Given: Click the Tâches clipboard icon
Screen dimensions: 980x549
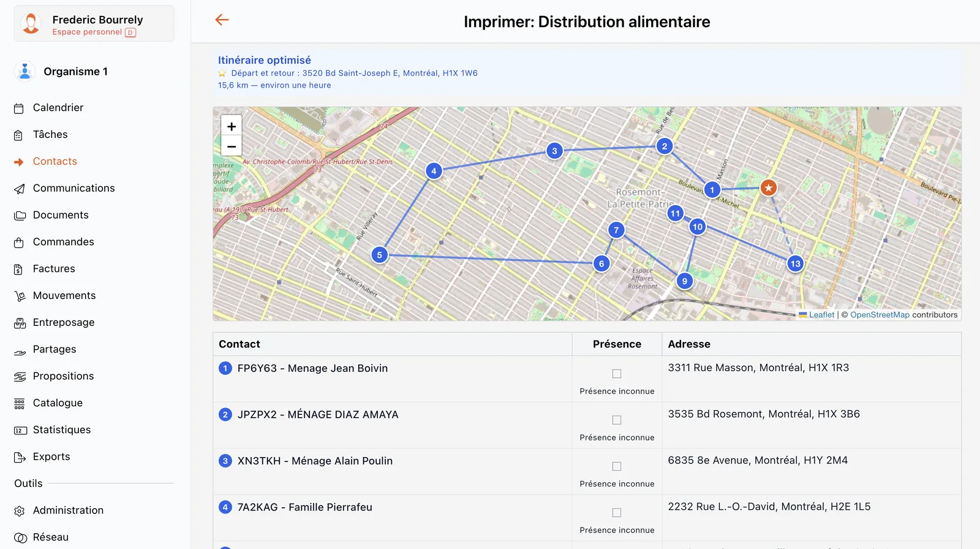Looking at the screenshot, I should 19,135.
